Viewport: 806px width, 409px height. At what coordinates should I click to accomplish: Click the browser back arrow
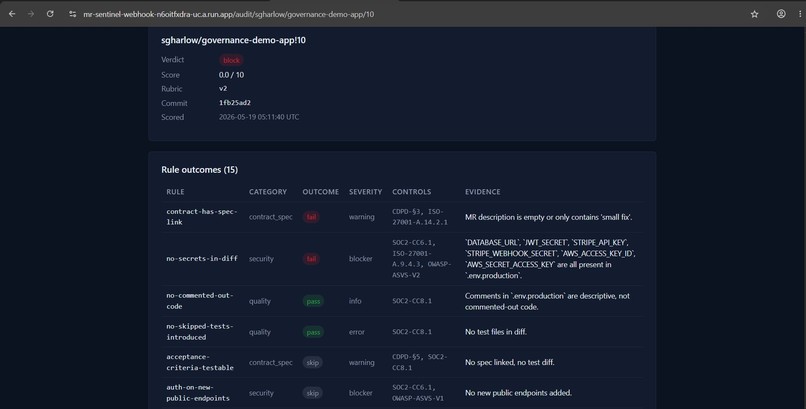tap(12, 14)
